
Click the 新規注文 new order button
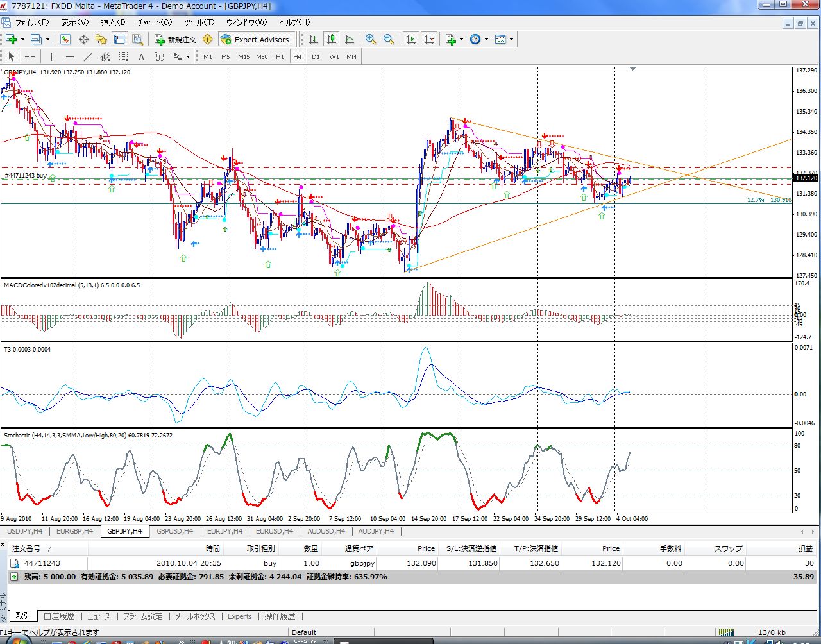[175, 39]
